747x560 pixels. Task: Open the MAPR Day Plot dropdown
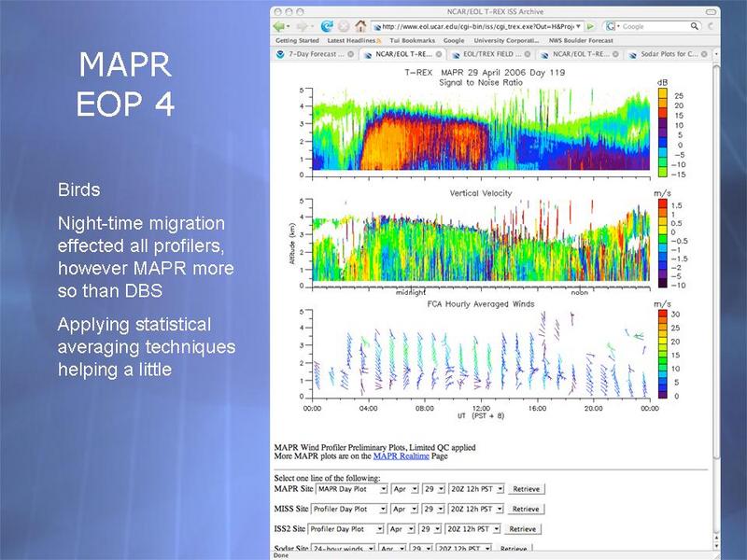tap(349, 488)
